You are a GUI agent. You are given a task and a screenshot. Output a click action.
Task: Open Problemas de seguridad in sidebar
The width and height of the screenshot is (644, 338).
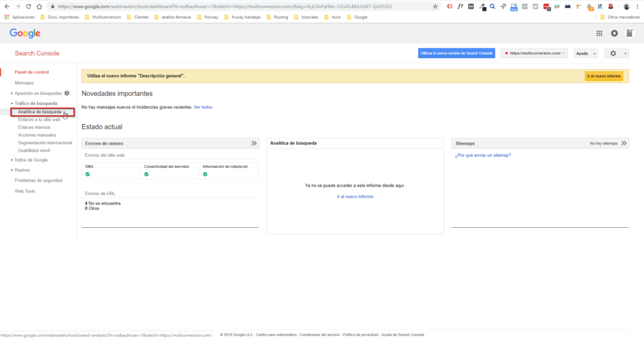(38, 181)
